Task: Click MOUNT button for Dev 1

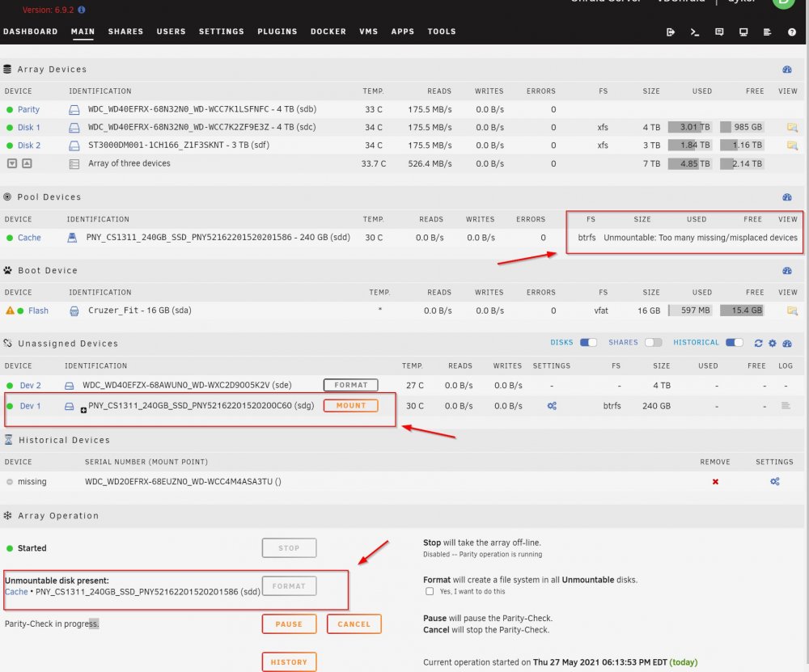Action: click(351, 405)
